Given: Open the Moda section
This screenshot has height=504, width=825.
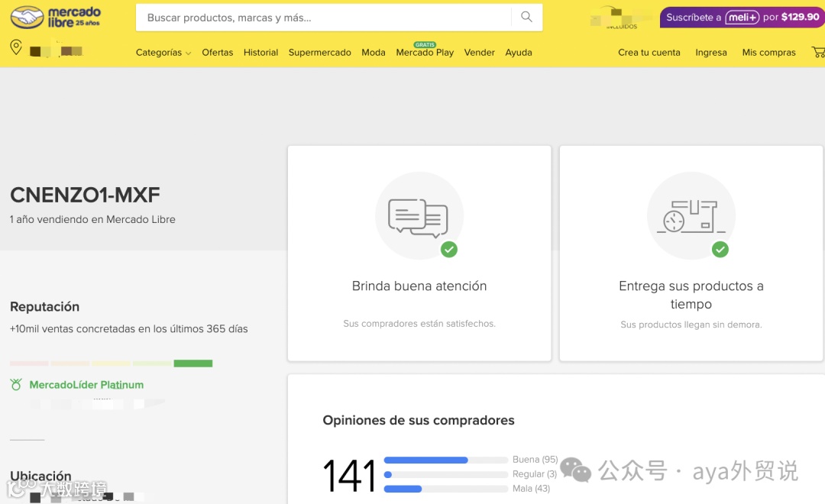Looking at the screenshot, I should pos(374,53).
